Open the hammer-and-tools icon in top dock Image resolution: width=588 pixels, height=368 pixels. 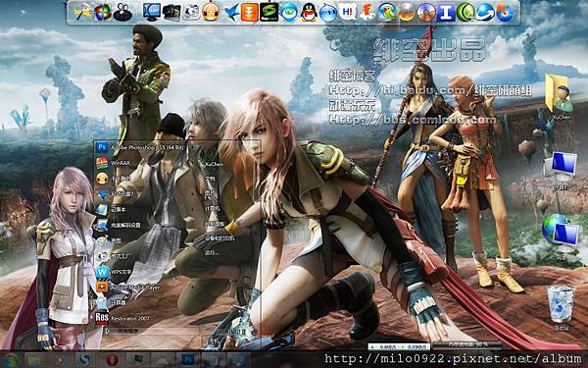[x=82, y=13]
